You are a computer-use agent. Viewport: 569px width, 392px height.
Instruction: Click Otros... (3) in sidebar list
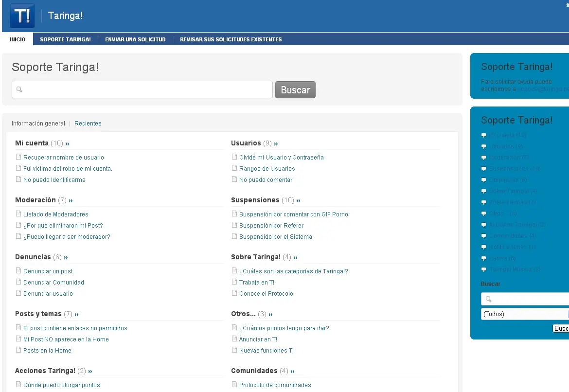click(x=503, y=214)
